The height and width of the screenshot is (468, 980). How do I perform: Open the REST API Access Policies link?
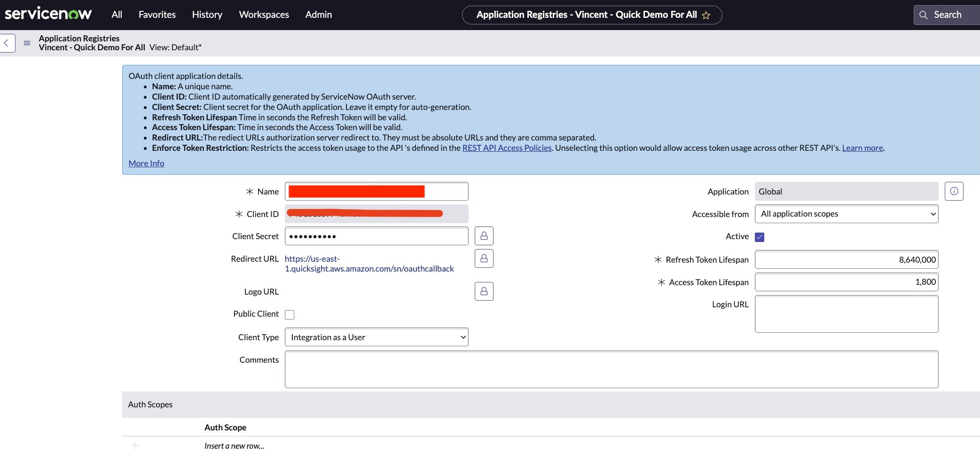[x=507, y=148]
